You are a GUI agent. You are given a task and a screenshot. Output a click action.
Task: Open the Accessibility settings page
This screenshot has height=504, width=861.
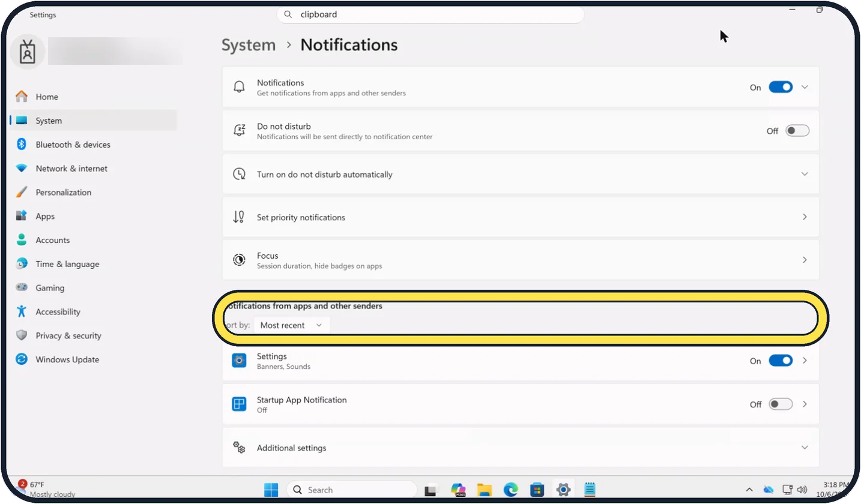[x=94, y=311]
